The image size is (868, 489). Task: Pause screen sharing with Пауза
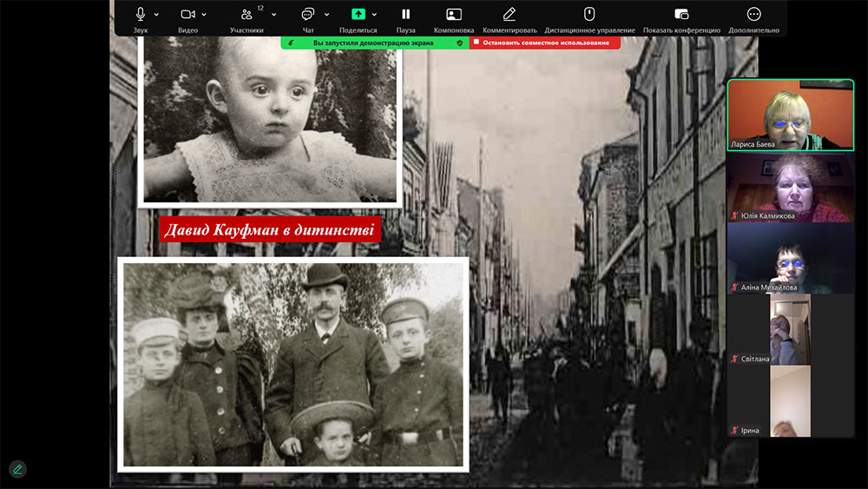[405, 15]
